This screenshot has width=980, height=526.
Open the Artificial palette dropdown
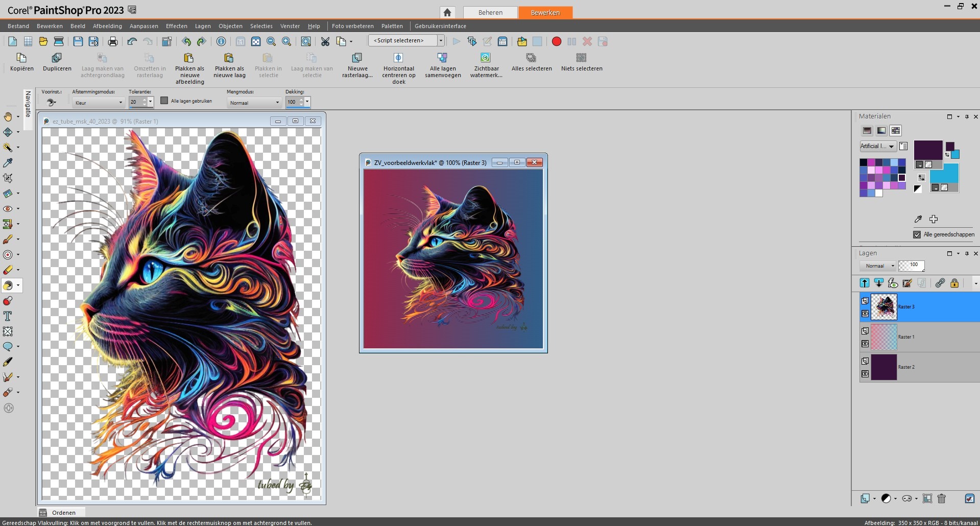pos(878,146)
